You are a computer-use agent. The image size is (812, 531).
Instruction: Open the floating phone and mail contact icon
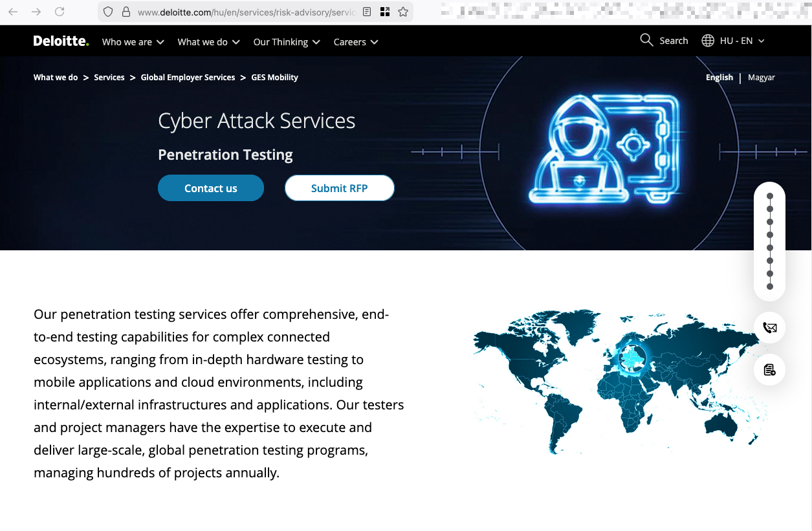click(769, 328)
